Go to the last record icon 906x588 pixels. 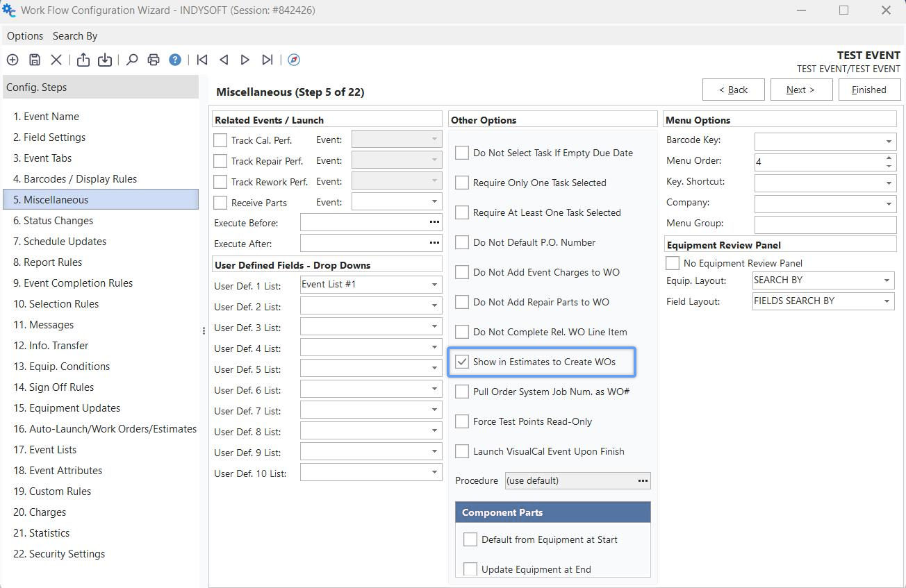click(267, 60)
